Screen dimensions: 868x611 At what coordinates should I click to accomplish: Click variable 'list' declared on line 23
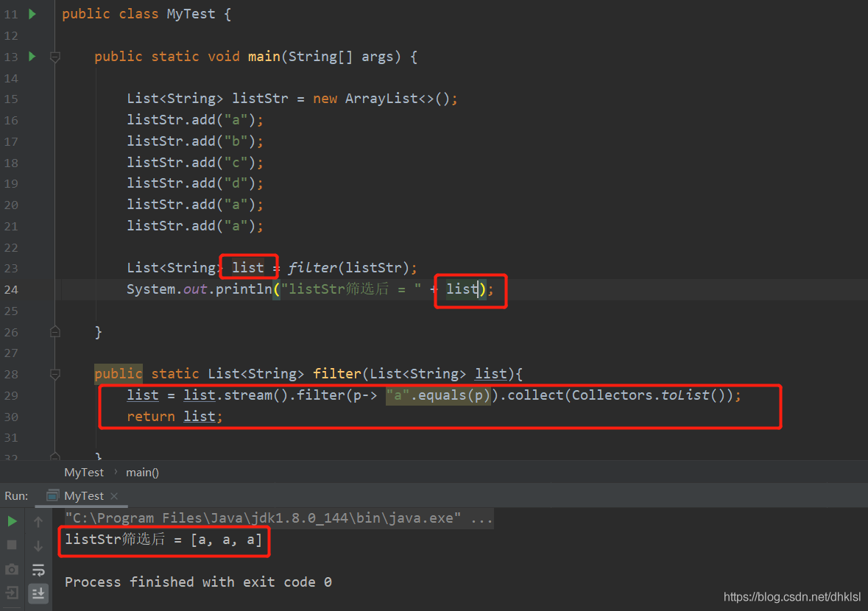tap(248, 268)
